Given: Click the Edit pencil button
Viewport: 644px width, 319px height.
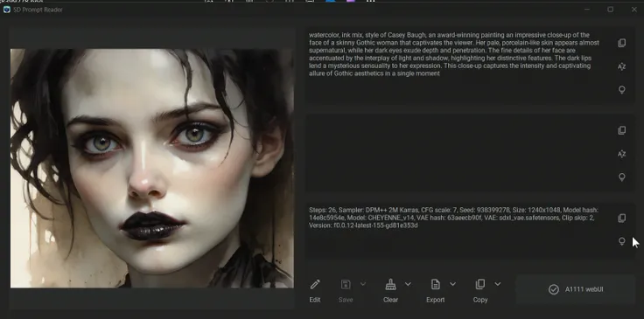Looking at the screenshot, I should tap(315, 290).
